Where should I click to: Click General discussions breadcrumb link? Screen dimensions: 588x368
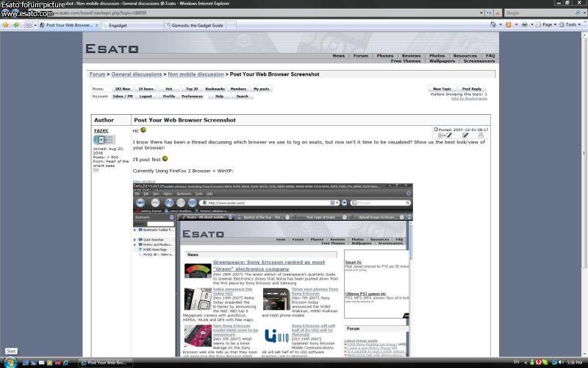tap(137, 74)
